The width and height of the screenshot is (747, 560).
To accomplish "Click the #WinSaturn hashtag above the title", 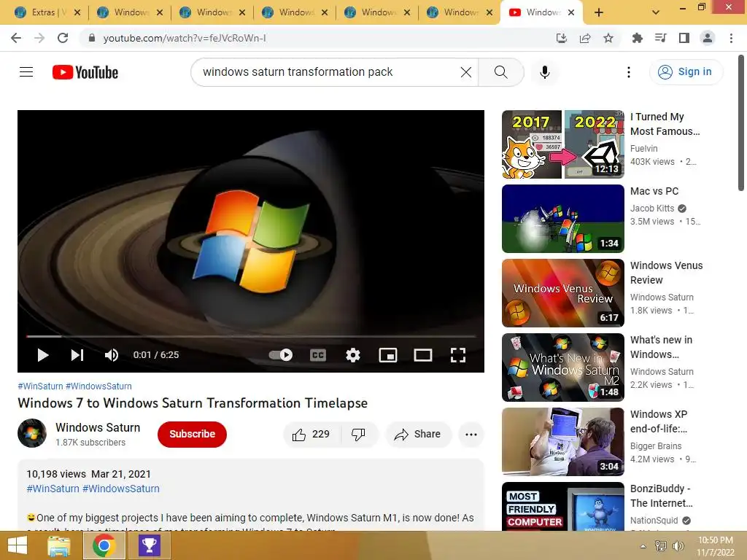I will (41, 386).
